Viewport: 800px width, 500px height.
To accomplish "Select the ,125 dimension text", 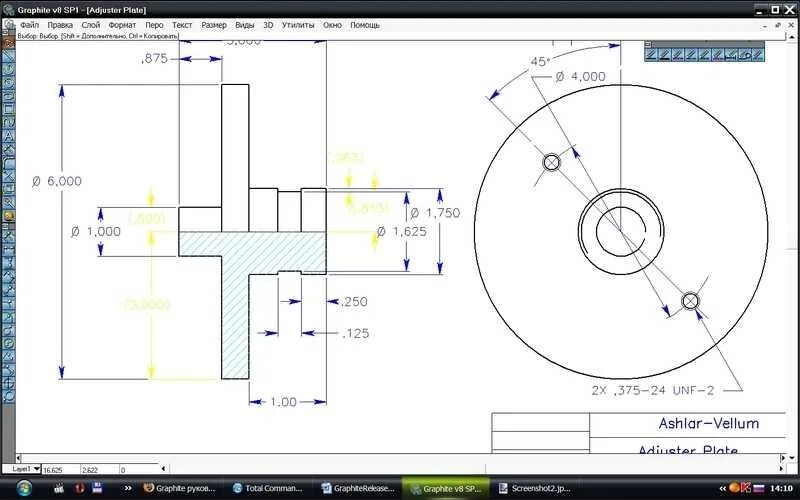I will (356, 334).
